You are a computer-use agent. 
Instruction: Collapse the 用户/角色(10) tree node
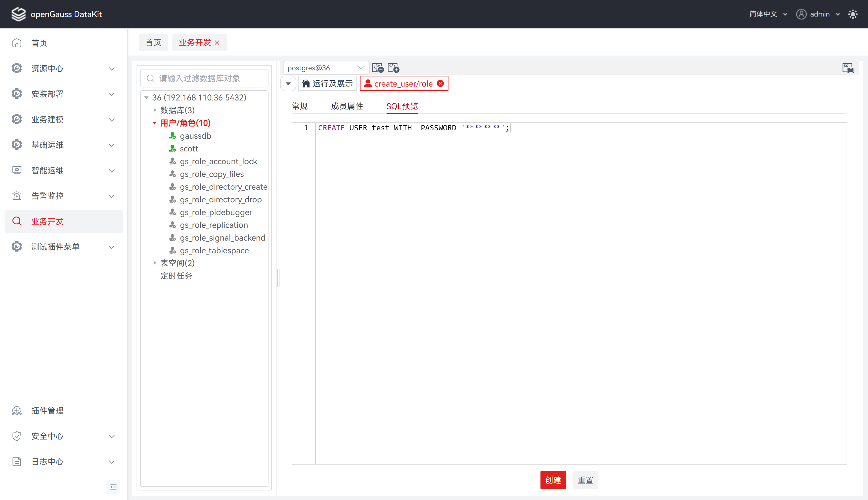click(155, 123)
